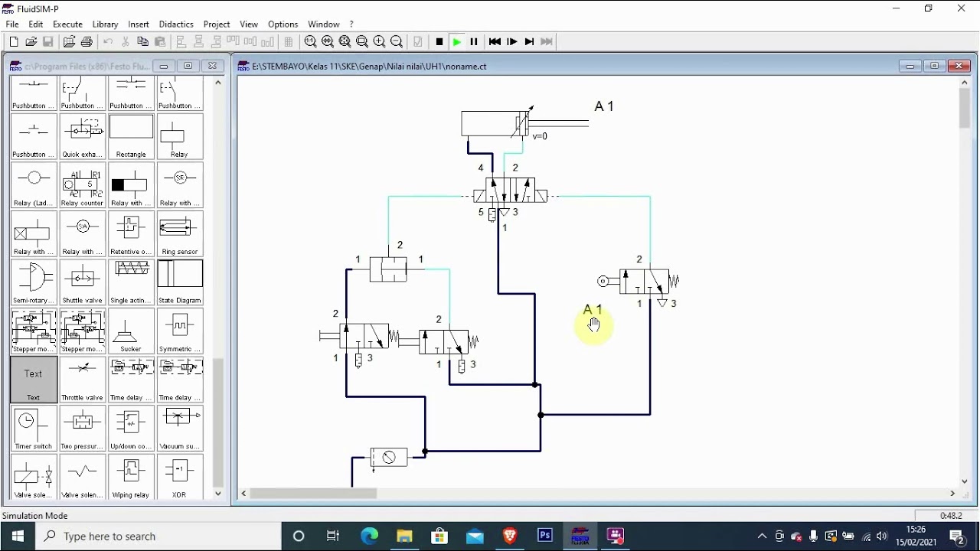Click the 5/2 way valve in circuit
Viewport: 980px width, 551px height.
coord(511,190)
